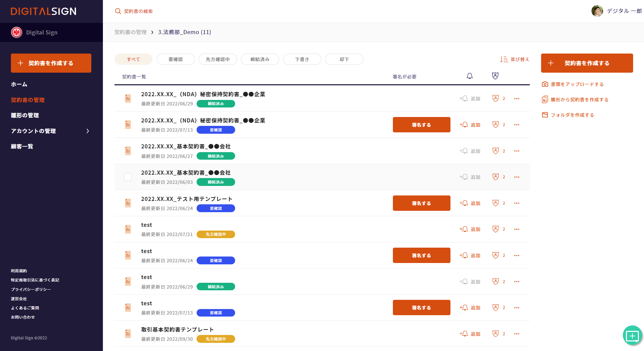Screen dimensions: 644x351
Task: Open the 並び替え sort menu
Action: point(515,59)
